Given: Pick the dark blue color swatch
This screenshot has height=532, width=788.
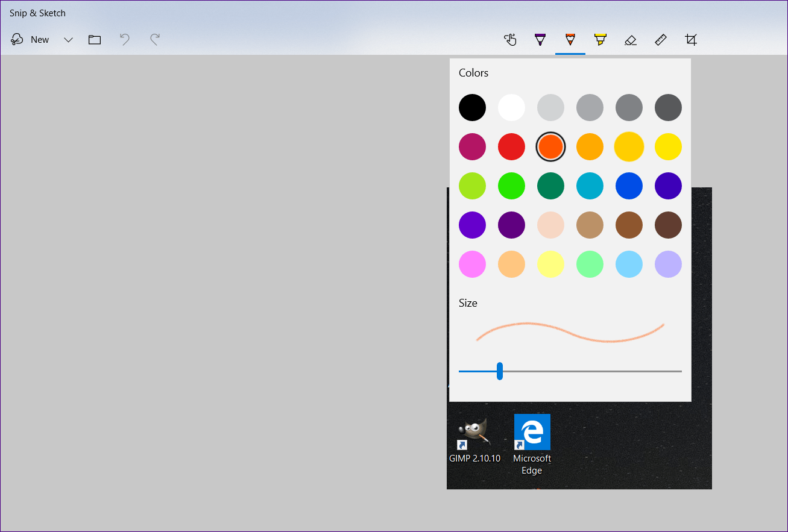Looking at the screenshot, I should tap(629, 186).
